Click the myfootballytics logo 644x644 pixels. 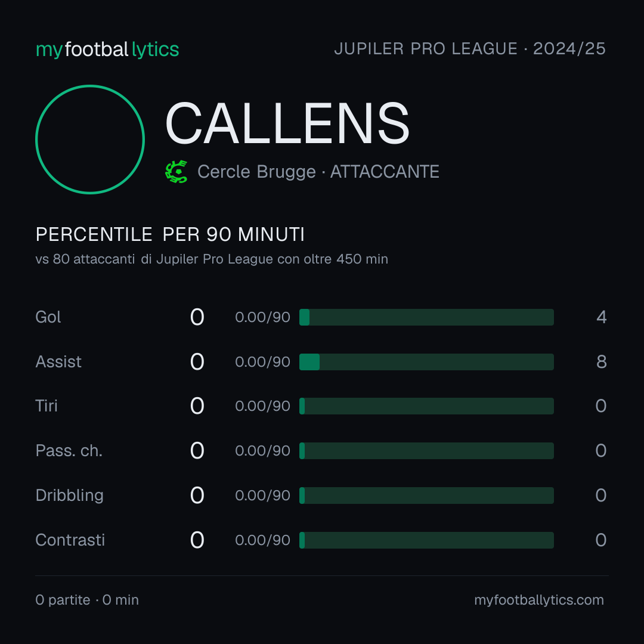tap(107, 49)
